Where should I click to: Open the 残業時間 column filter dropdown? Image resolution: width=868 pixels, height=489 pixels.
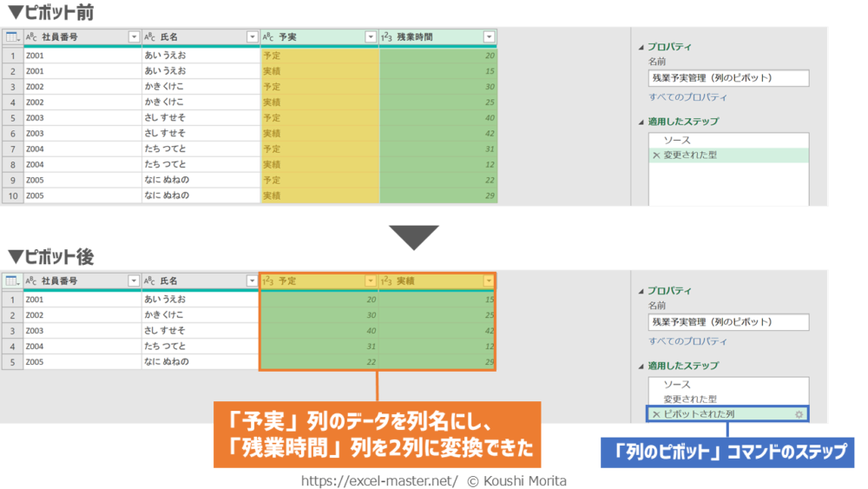coord(489,37)
